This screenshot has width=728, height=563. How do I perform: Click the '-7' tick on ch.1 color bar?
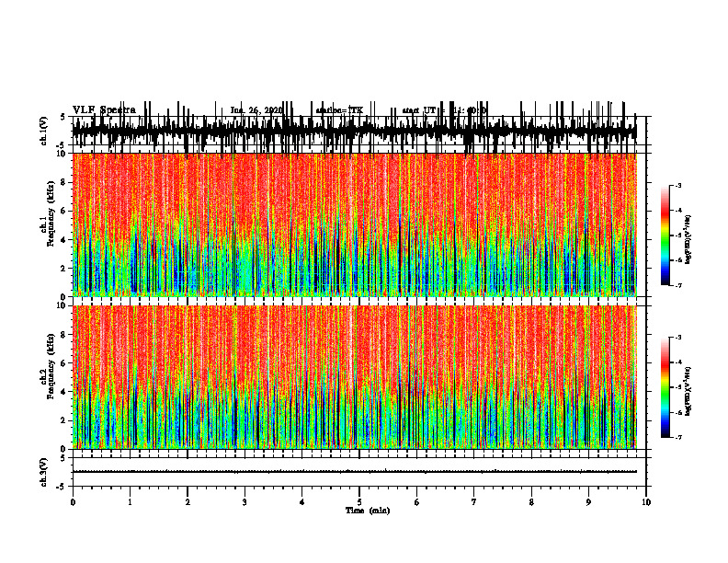pos(678,285)
